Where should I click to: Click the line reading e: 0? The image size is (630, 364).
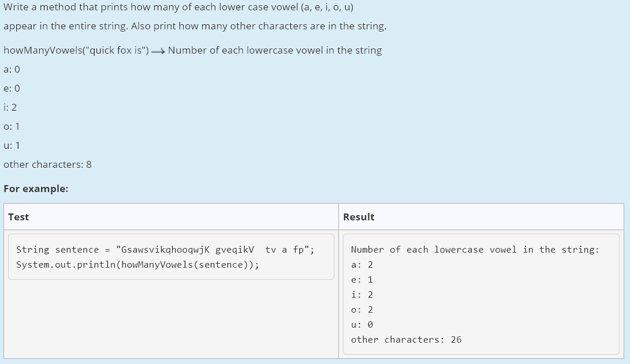pyautogui.click(x=12, y=88)
